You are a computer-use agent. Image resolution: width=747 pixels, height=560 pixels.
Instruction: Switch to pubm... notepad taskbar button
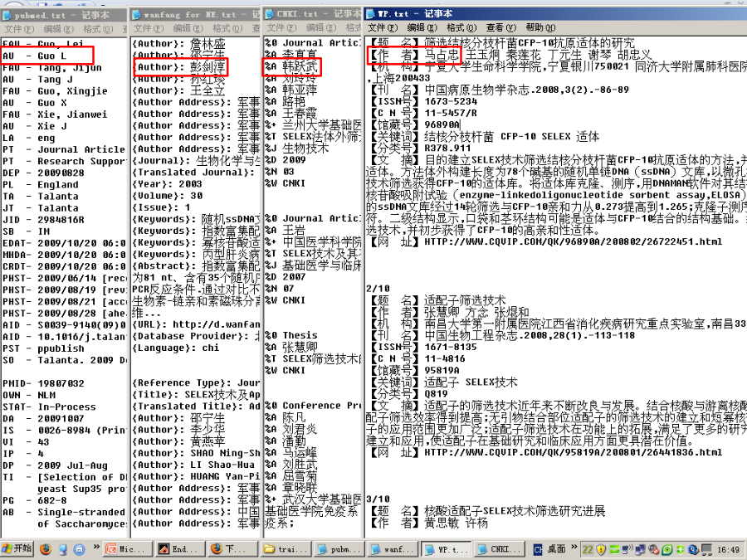tap(339, 549)
